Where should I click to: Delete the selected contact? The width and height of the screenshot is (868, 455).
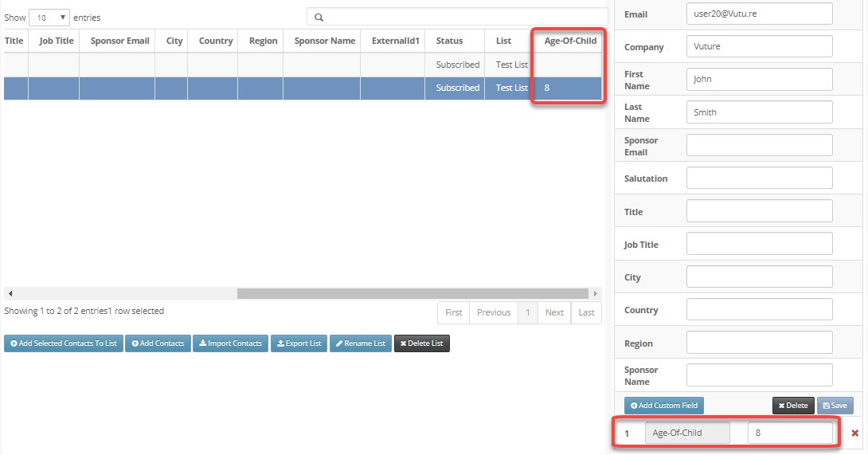[x=793, y=406]
